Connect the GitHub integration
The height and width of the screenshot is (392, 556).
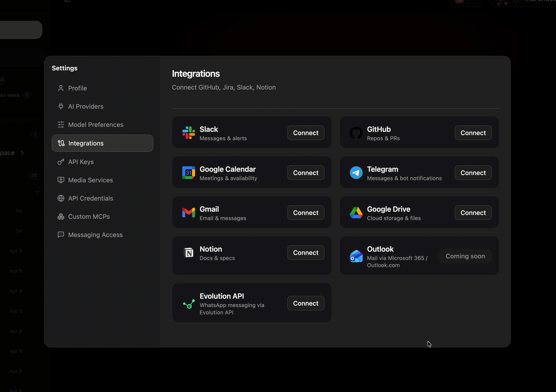point(473,133)
